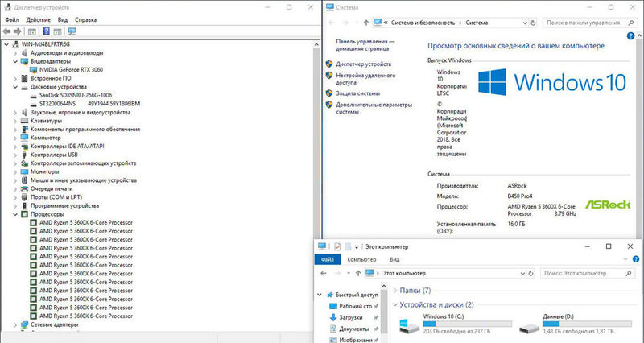Expand the Аудиовходы и аудиовыходы node

tap(15, 53)
